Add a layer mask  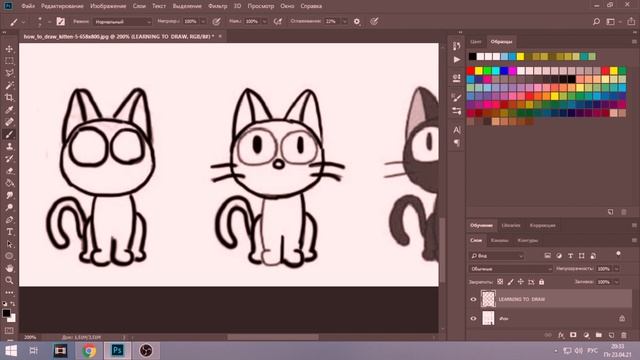(x=573, y=335)
